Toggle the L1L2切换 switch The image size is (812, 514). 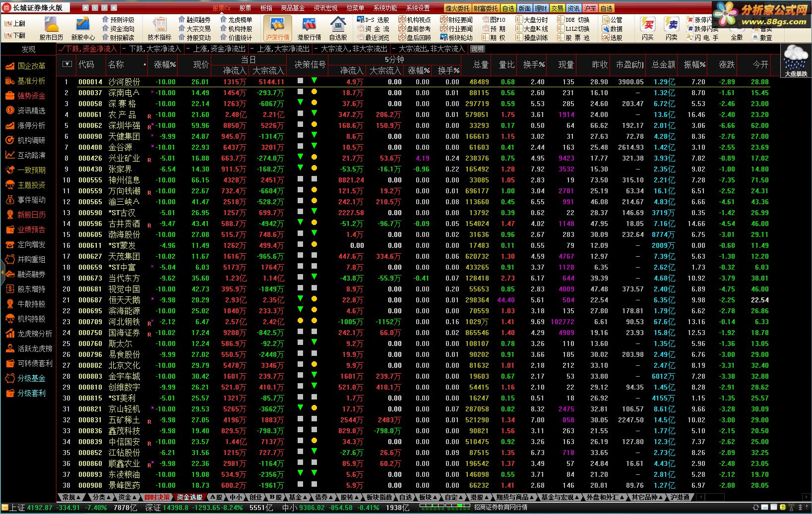[x=573, y=29]
